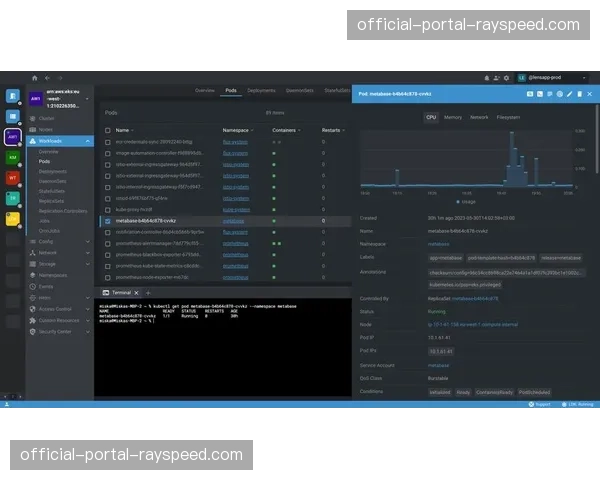Check the kube-proxy pod checkbox

click(107, 209)
